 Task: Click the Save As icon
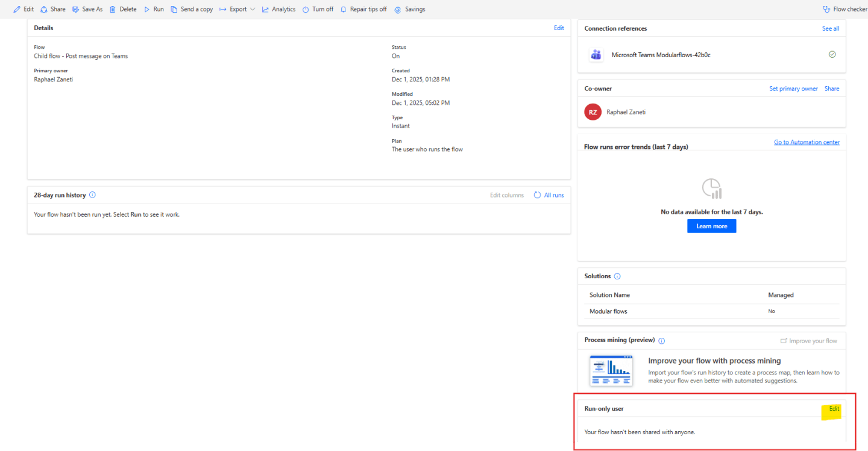point(75,9)
